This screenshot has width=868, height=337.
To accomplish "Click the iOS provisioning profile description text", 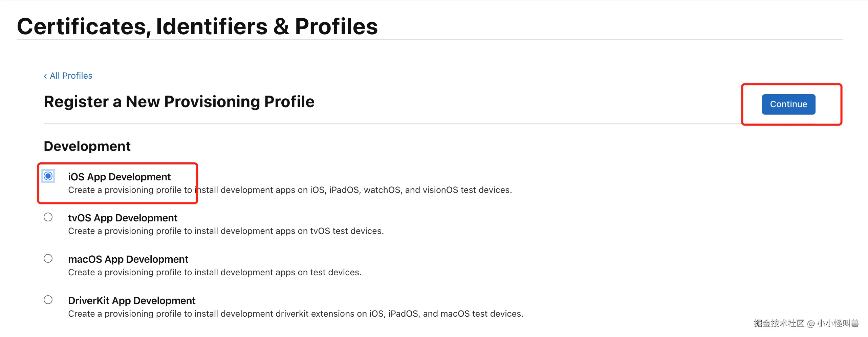I will pyautogui.click(x=290, y=190).
